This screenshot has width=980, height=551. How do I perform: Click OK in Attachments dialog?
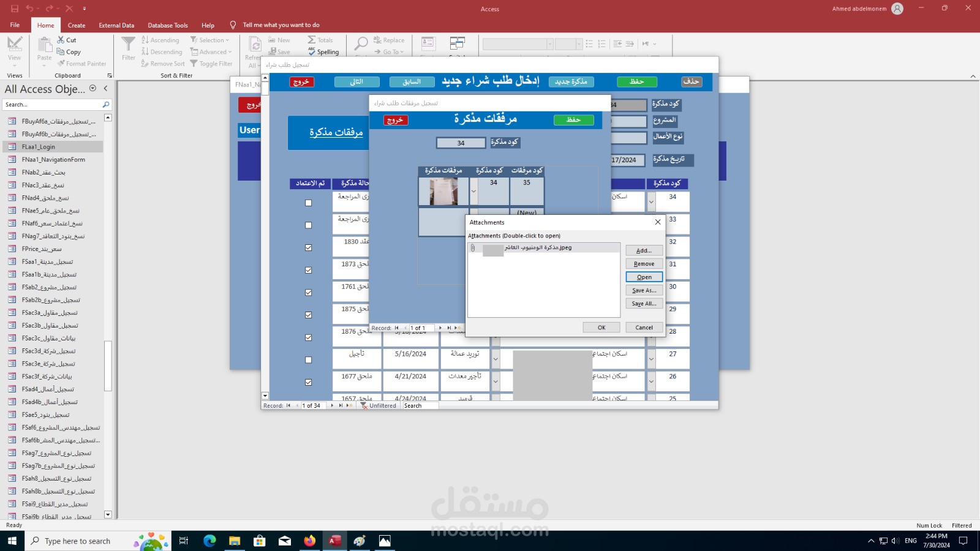click(601, 328)
